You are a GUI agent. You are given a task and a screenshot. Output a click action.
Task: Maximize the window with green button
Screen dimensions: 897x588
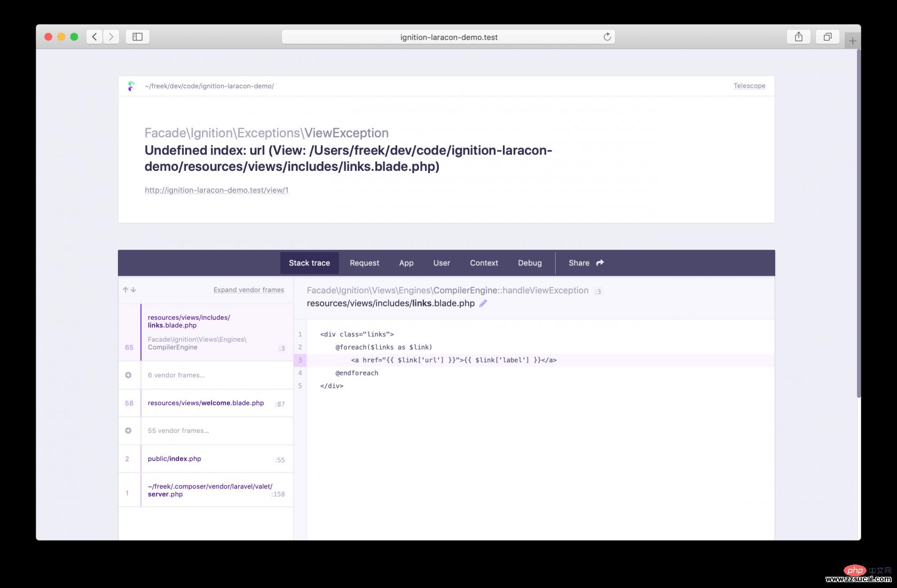point(74,37)
